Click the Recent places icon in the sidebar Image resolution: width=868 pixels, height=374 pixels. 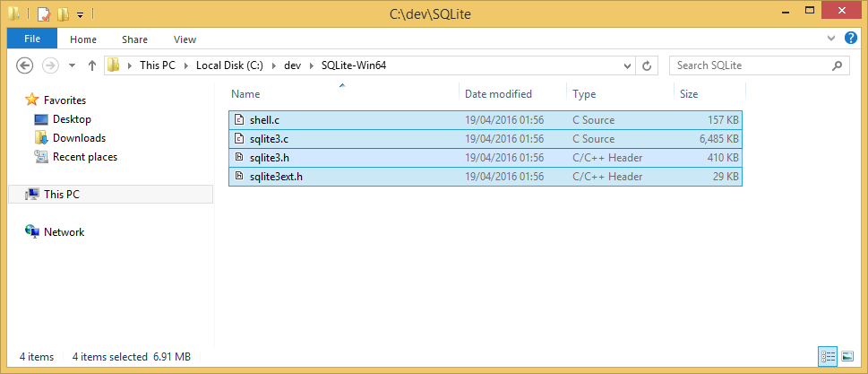41,157
